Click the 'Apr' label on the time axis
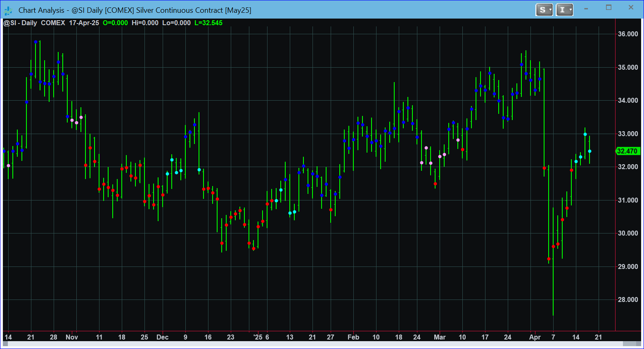The height and width of the screenshot is (349, 644). click(535, 337)
